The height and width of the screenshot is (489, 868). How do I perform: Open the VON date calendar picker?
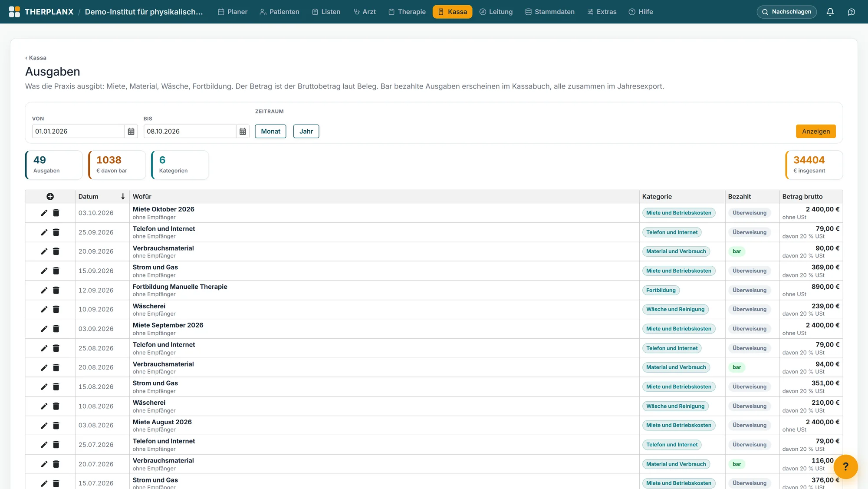(x=131, y=131)
